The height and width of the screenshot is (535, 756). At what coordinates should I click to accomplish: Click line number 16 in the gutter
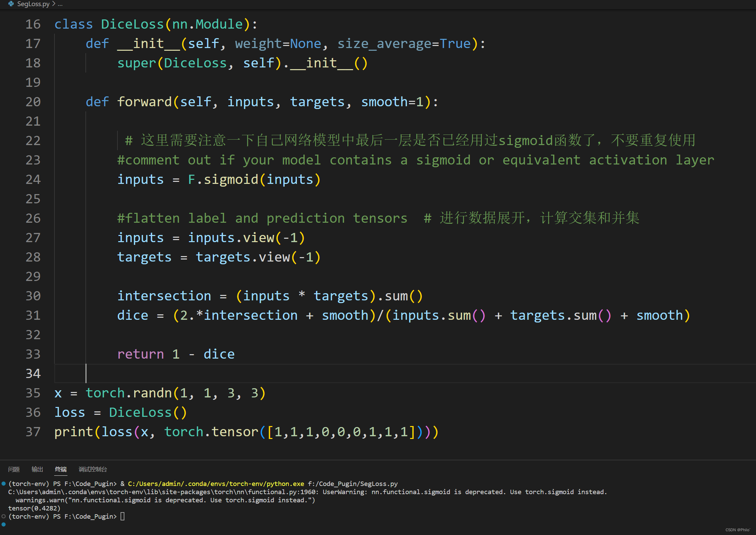click(x=33, y=24)
